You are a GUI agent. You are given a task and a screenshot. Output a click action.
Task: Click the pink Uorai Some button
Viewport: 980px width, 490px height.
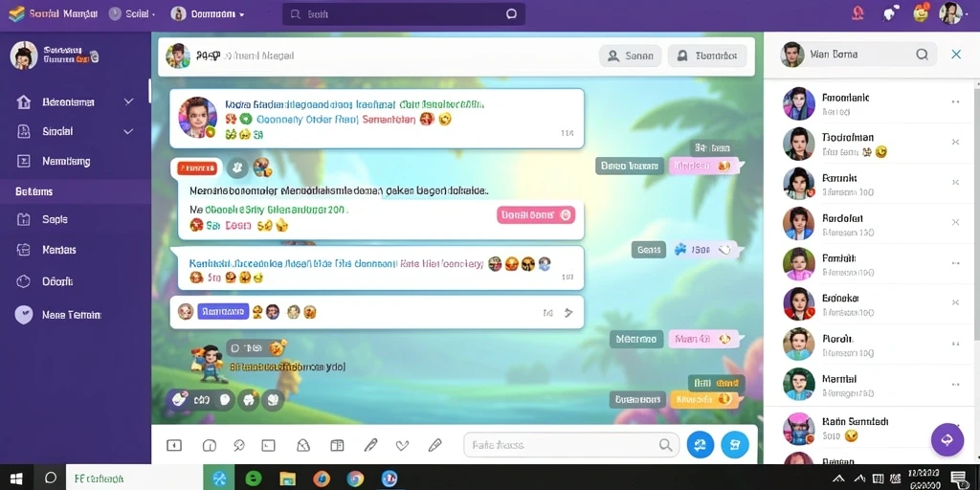pos(536,215)
